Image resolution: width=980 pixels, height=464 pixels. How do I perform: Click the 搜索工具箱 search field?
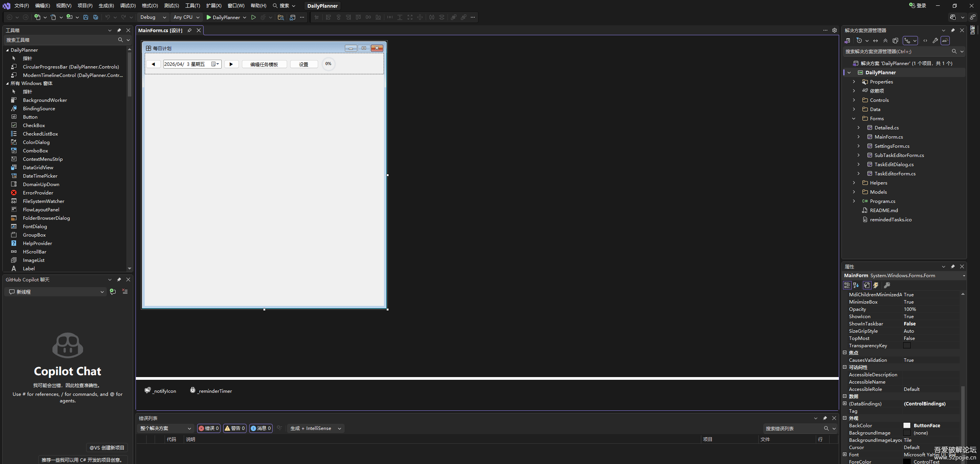tap(61, 40)
